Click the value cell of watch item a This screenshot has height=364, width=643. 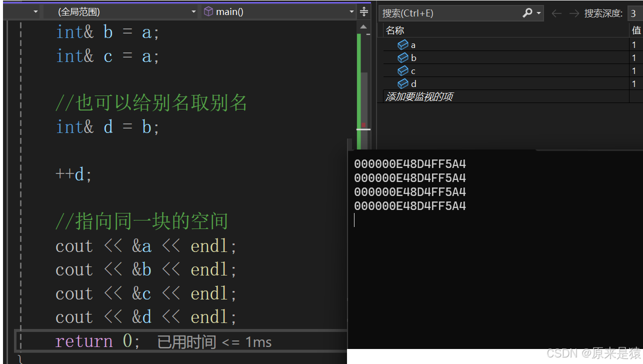click(x=635, y=44)
